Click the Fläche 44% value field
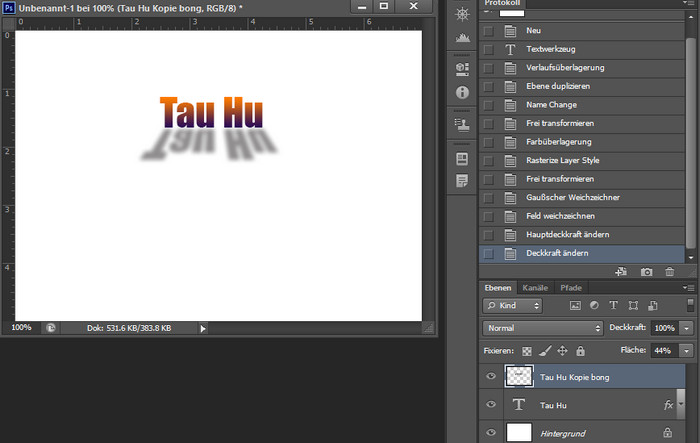700x443 pixels. click(664, 351)
